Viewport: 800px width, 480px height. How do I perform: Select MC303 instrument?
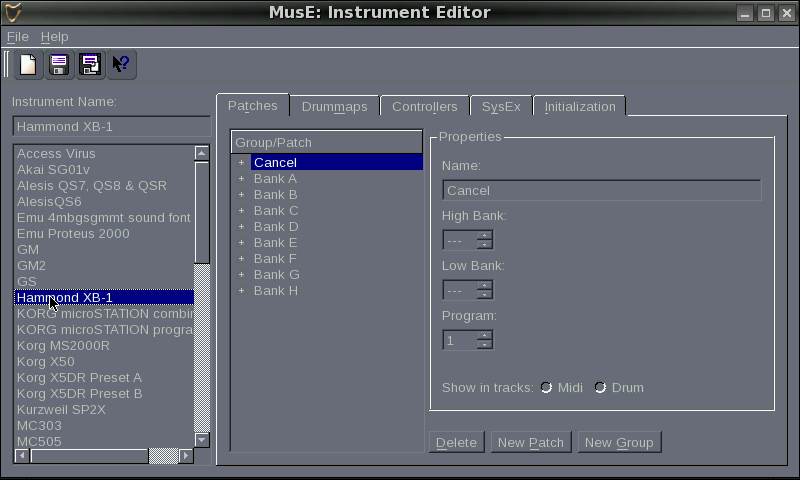pos(104,425)
